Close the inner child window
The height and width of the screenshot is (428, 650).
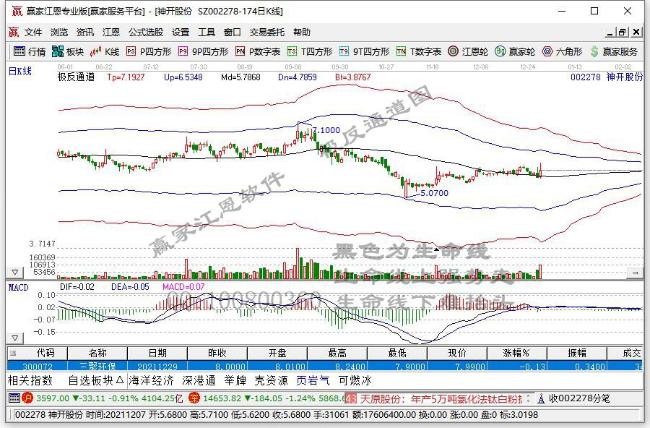635,32
